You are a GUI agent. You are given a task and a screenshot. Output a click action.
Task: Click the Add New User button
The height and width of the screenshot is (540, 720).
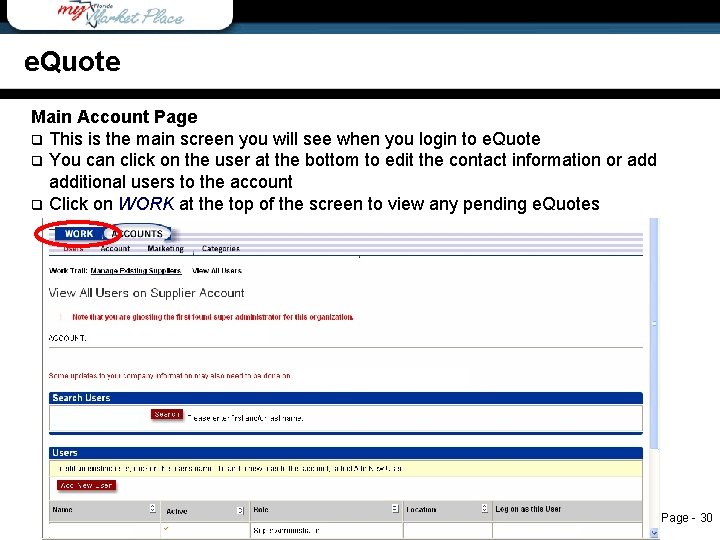coord(86,485)
